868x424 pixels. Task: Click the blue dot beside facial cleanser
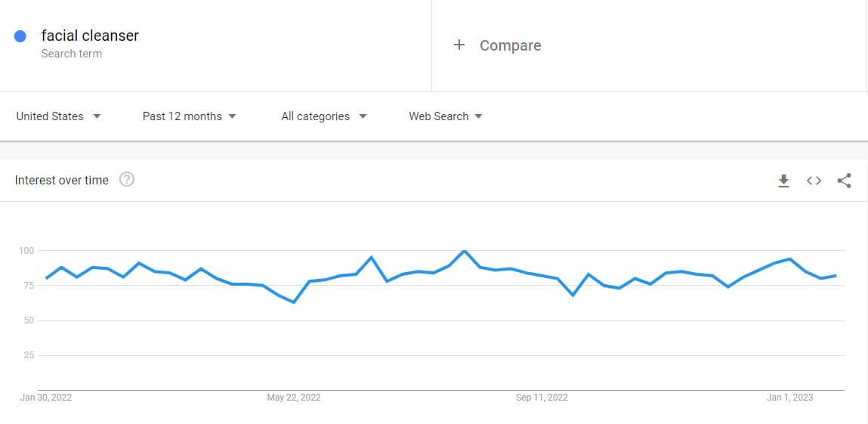pos(20,36)
